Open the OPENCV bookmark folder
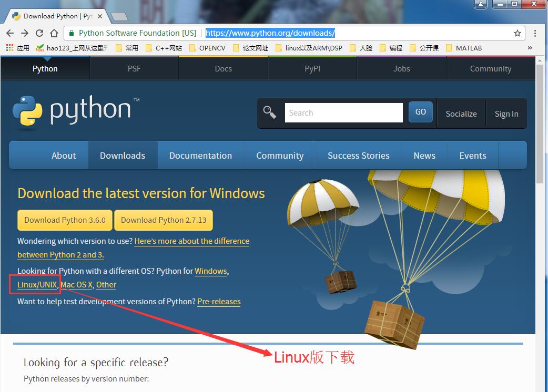The image size is (548, 392). (208, 48)
